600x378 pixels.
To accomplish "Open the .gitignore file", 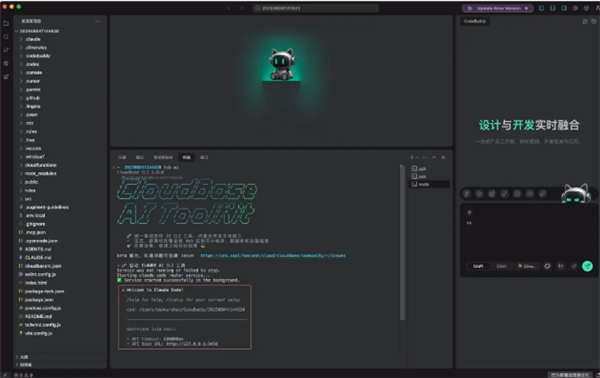I will 59,224.
